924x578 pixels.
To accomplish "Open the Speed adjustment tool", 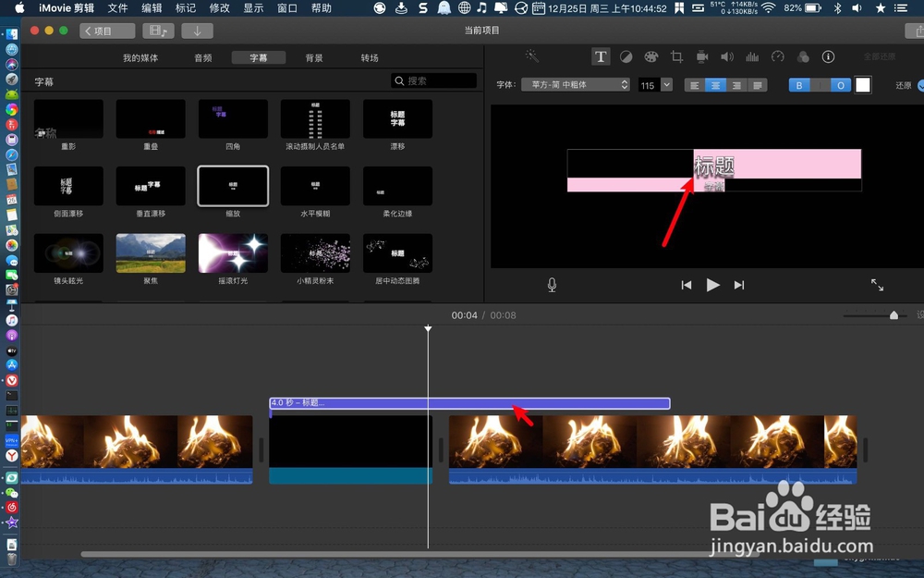I will (x=778, y=56).
